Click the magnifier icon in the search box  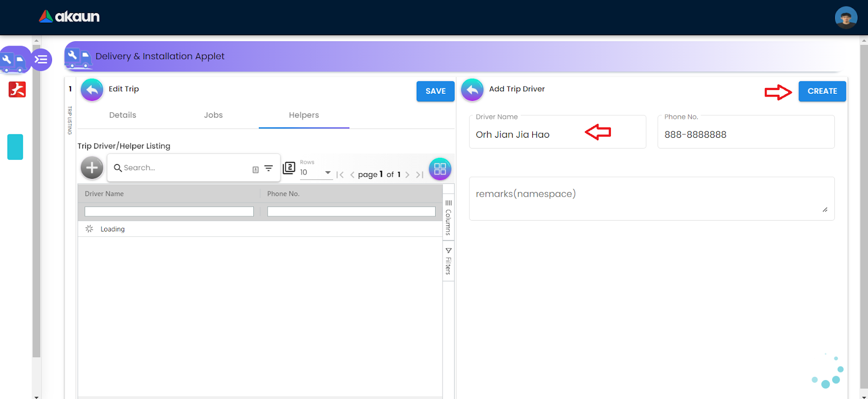[x=118, y=168]
